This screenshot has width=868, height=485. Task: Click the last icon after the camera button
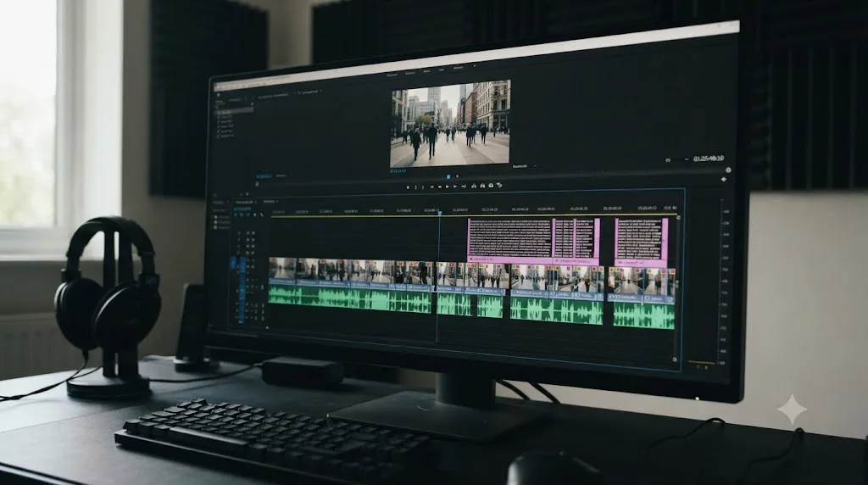[x=499, y=185]
